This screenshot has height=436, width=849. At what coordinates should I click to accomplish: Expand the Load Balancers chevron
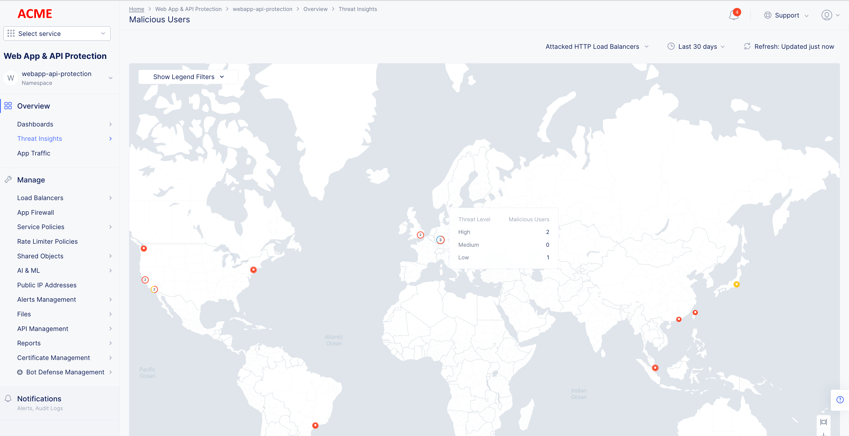coord(110,198)
